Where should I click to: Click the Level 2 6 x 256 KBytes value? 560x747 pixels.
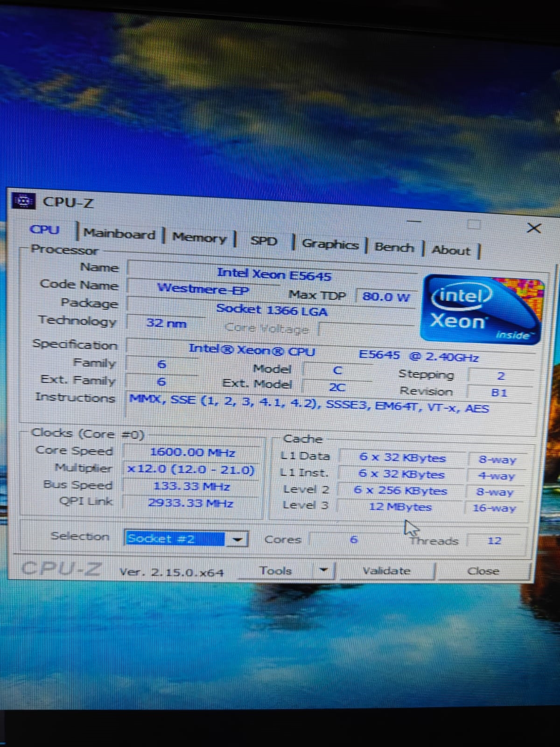point(400,490)
